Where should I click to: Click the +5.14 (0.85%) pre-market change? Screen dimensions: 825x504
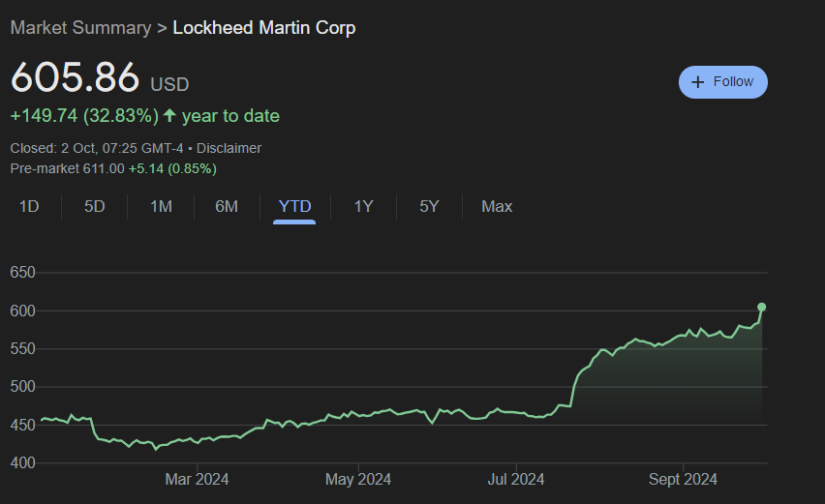pos(172,168)
